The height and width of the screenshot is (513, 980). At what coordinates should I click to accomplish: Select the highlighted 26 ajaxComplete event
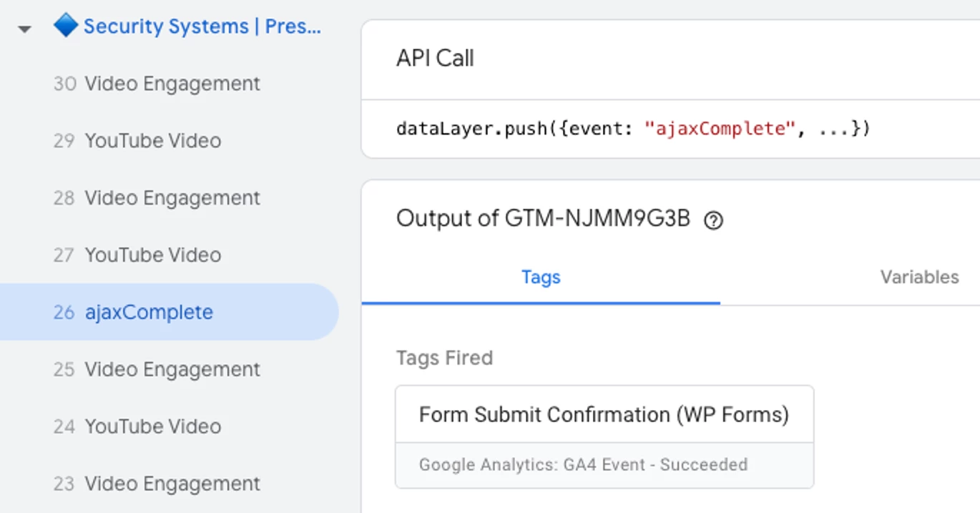tap(149, 313)
